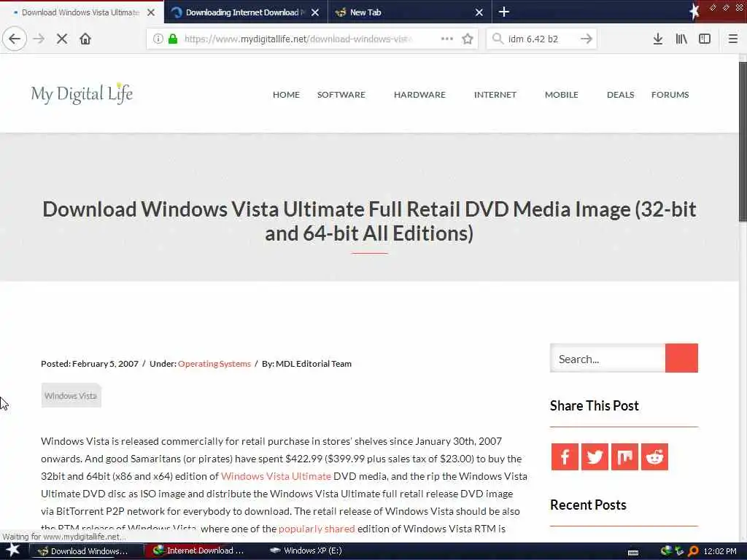Click the address bar URL
This screenshot has height=560, width=747.
298,39
